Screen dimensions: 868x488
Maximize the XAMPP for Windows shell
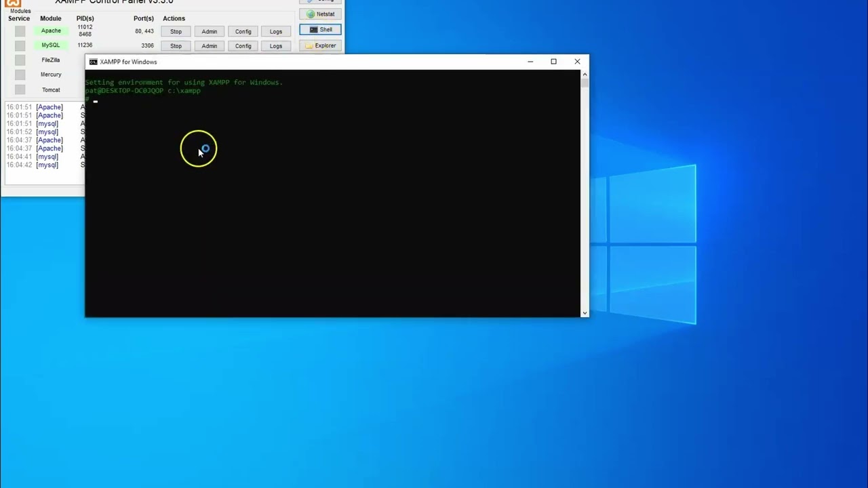(553, 62)
